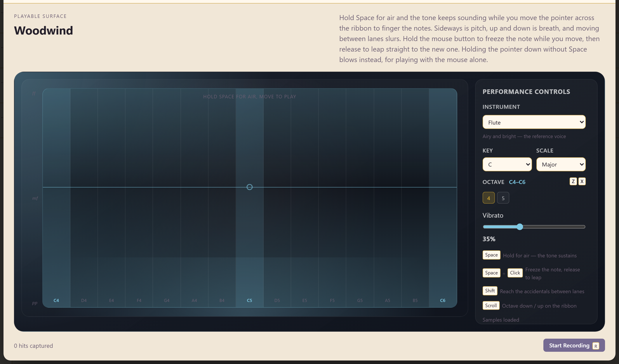Play the G4 lane on ribbon
Image resolution: width=619 pixels, height=364 pixels.
pos(167,198)
